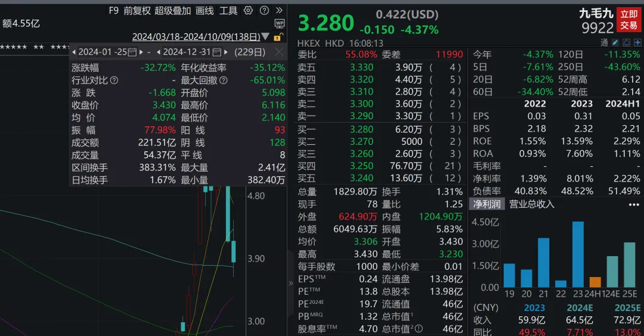Viewport: 644px width, 336px height.
Task: Open start date calendar for 2024-01-25
Action: [132, 52]
